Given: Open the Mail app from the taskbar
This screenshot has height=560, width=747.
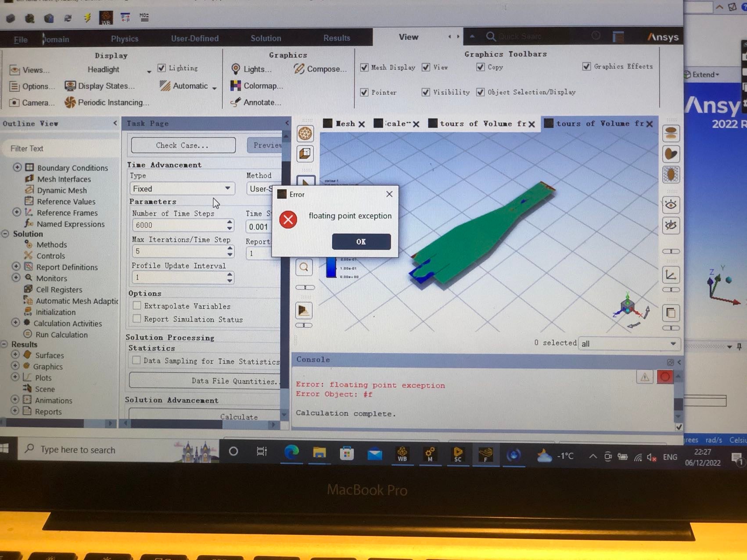Looking at the screenshot, I should point(374,454).
